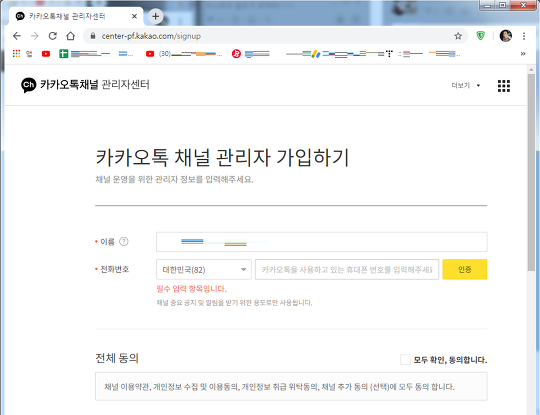Open the grid services menu icon
This screenshot has height=415, width=540.
coord(503,86)
